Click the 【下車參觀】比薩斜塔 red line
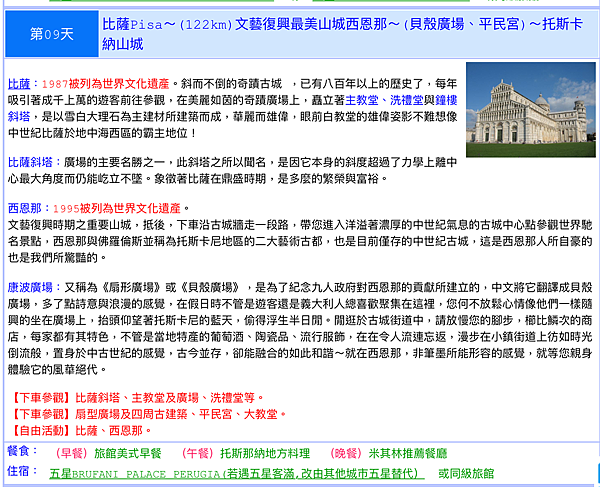600x487 pixels. 137,398
